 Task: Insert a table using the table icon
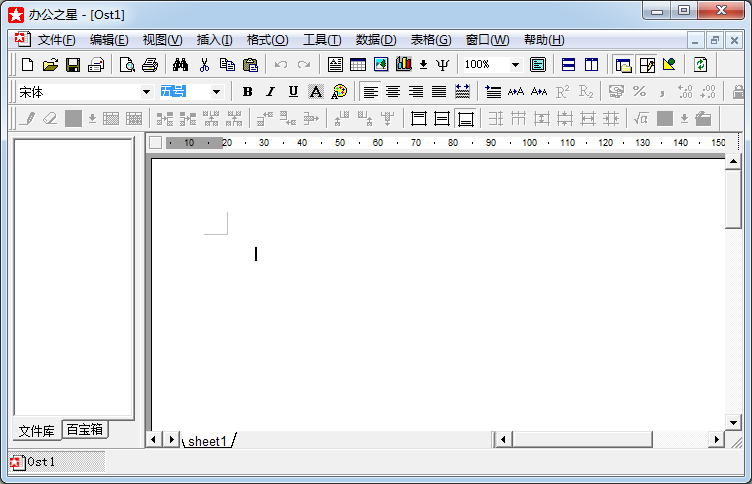click(358, 65)
